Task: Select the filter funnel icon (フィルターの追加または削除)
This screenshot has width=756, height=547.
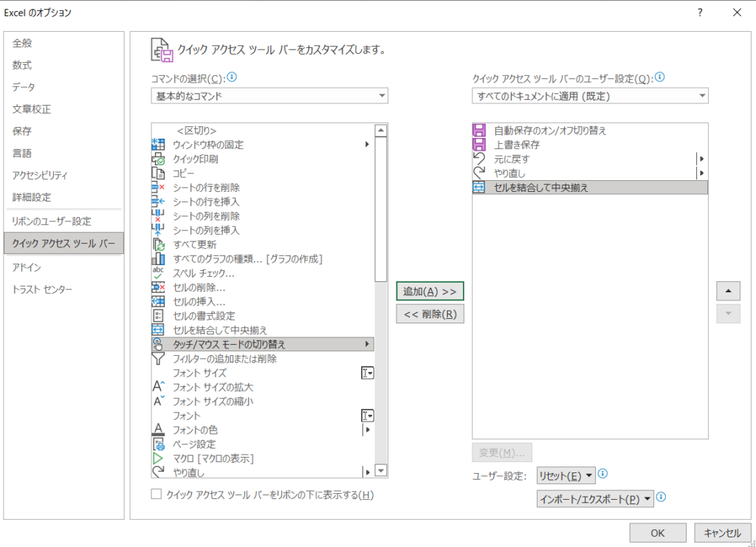Action: [157, 359]
